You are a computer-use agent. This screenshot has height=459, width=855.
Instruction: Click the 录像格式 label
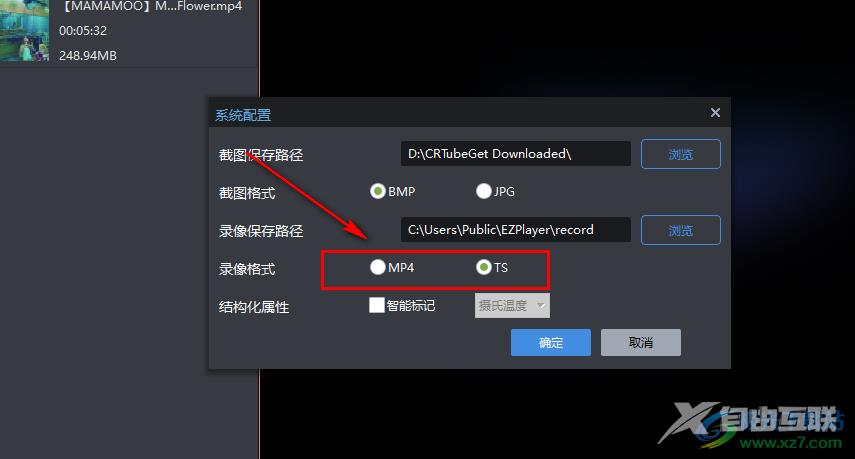pos(247,269)
